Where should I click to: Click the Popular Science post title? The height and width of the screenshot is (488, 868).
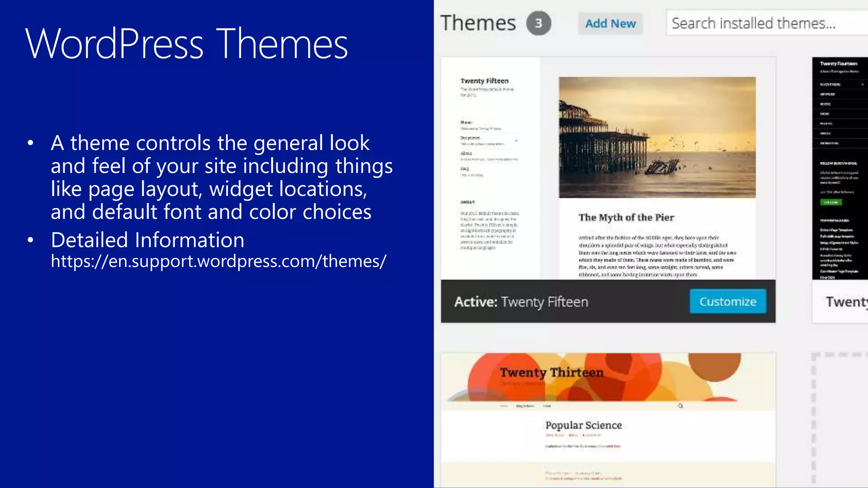pyautogui.click(x=583, y=425)
